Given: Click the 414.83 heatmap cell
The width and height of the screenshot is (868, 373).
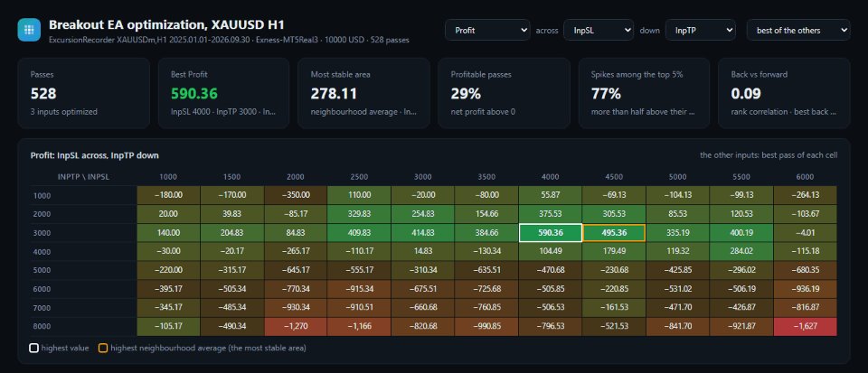Looking at the screenshot, I should (x=423, y=233).
